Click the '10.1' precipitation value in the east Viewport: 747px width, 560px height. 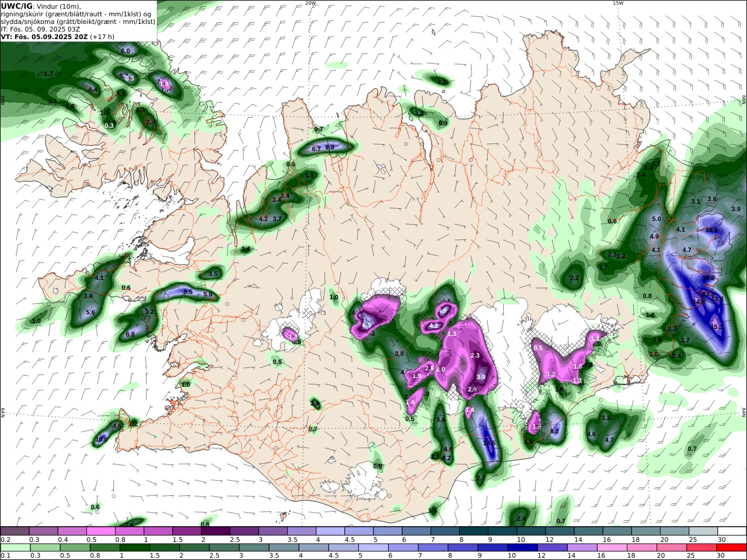(x=711, y=230)
